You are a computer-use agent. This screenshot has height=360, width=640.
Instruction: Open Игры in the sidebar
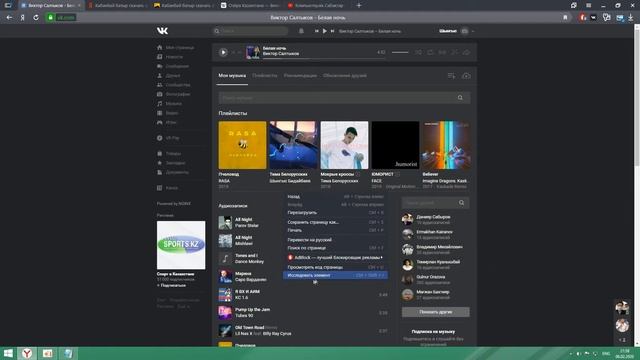coord(167,122)
